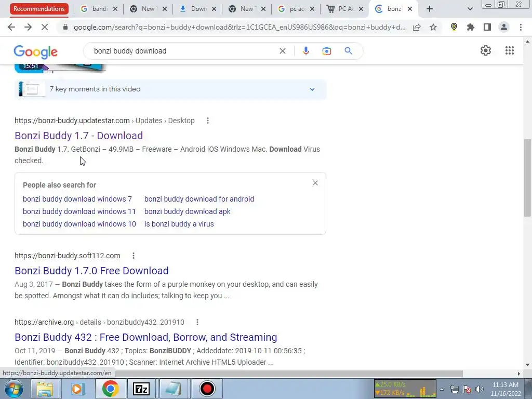Open 7-Zip from the taskbar
Screen dimensions: 532x399
(x=141, y=389)
